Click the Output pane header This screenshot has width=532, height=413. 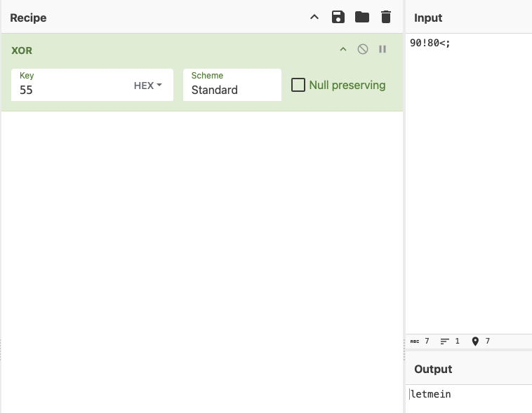pyautogui.click(x=433, y=369)
